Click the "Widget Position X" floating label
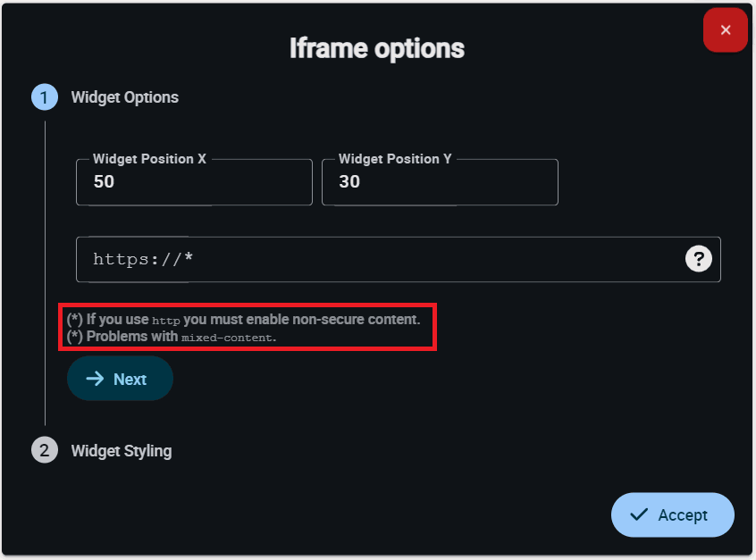Screen dimensions: 756x560 149,159
